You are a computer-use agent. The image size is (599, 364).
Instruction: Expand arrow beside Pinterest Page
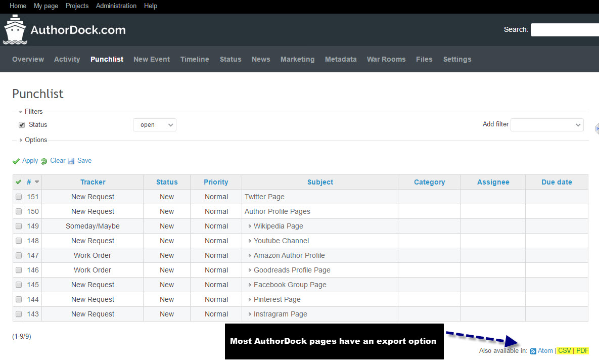(250, 299)
